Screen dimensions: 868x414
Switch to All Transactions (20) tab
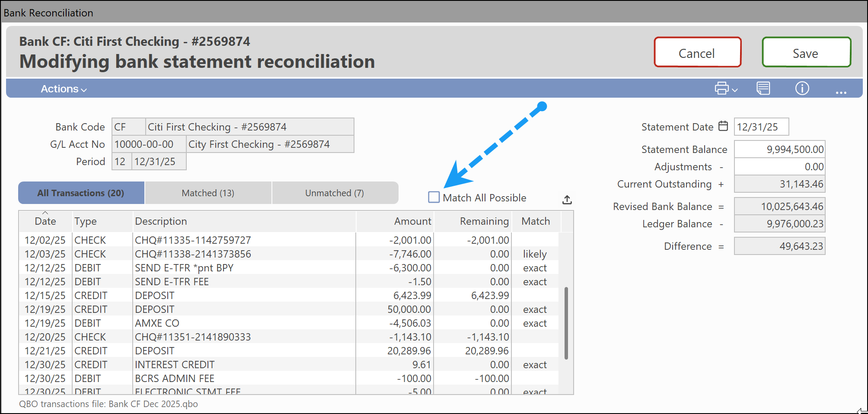tap(81, 193)
